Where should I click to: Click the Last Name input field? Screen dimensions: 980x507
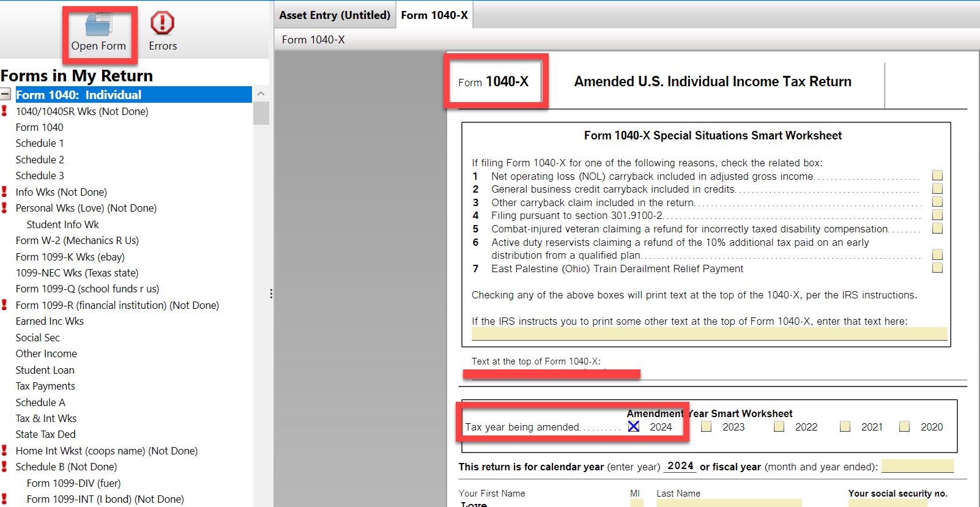729,503
